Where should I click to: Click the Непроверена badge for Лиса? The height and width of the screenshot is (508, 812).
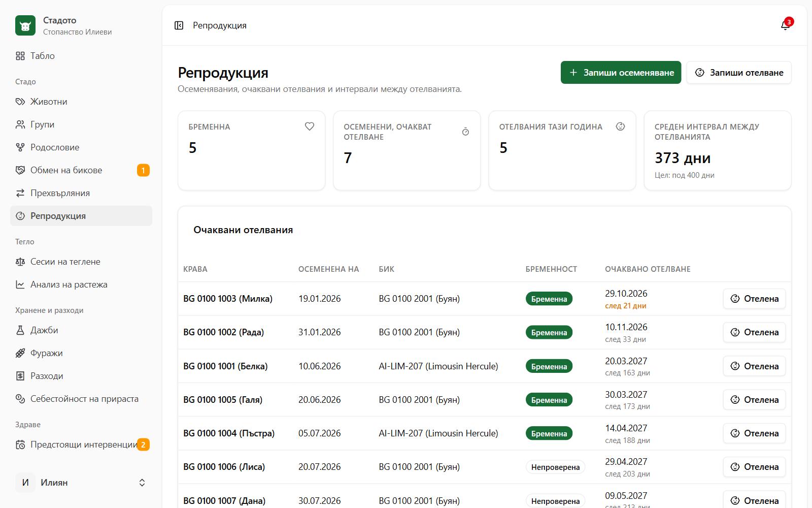pos(555,467)
